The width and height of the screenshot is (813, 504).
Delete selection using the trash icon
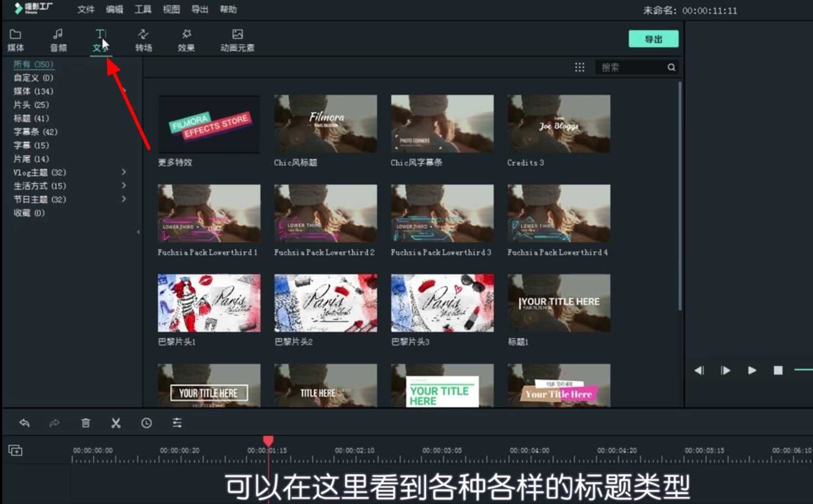point(85,423)
